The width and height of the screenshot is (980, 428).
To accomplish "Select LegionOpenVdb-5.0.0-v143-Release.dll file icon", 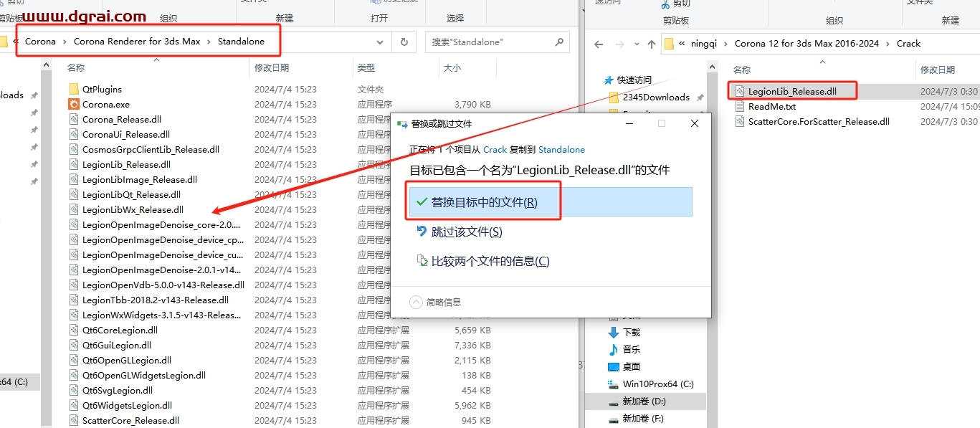I will 74,285.
